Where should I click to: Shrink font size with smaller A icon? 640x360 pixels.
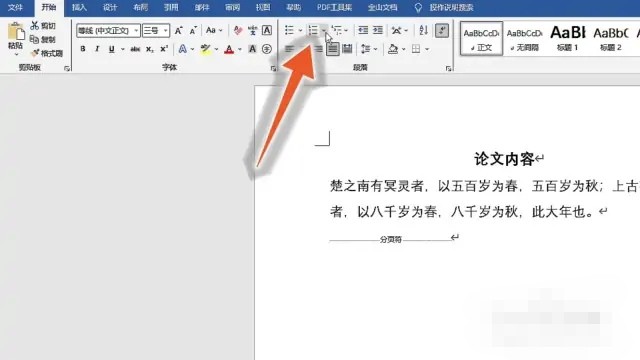pos(193,31)
